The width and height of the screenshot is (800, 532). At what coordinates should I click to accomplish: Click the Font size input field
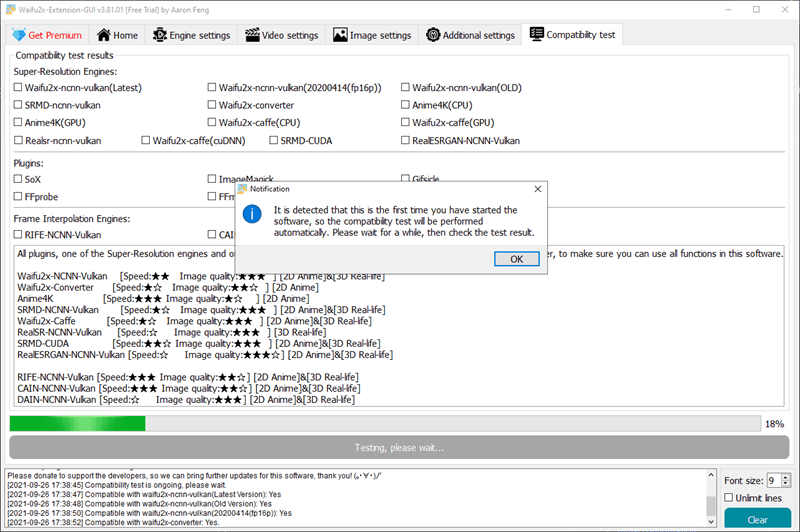[x=774, y=480]
